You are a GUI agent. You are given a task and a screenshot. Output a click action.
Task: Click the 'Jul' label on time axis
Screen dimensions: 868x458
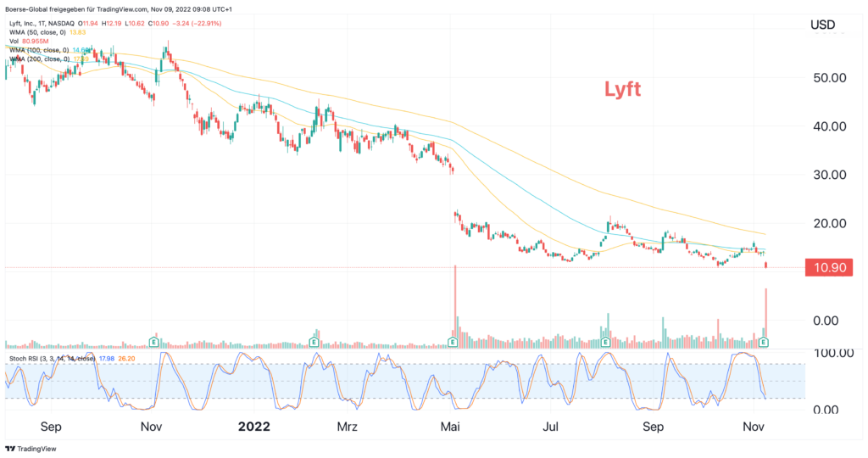(x=550, y=427)
